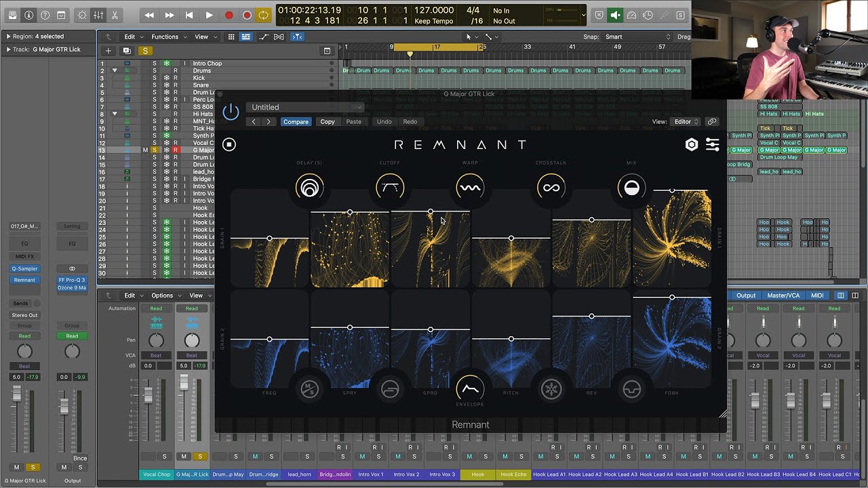The width and height of the screenshot is (868, 488).
Task: Click the snowflake freeze icon in Remnant
Action: click(551, 390)
